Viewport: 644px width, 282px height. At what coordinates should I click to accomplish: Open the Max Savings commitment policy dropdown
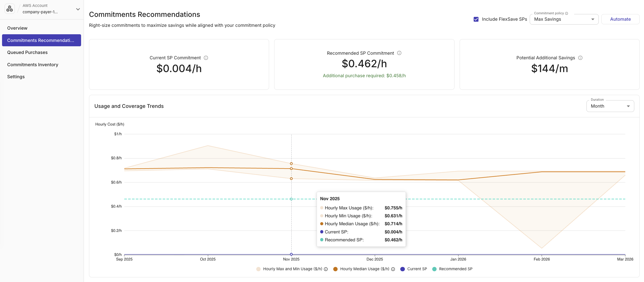[x=564, y=19]
